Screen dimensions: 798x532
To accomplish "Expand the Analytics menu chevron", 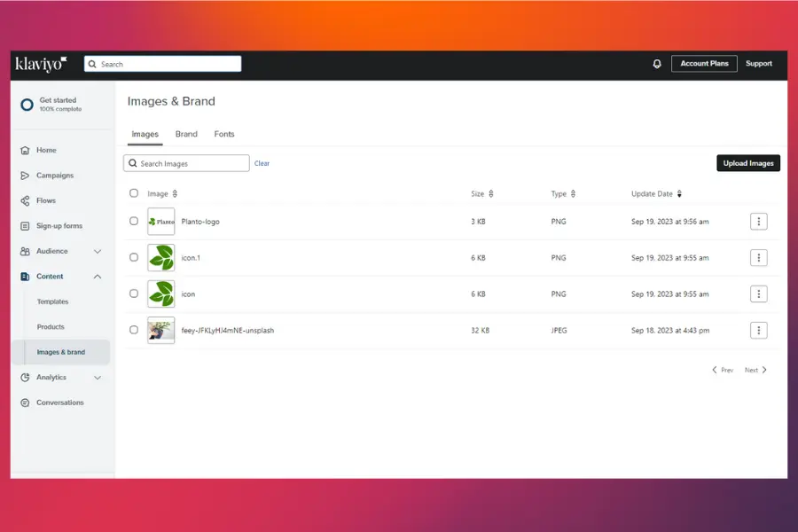I will 98,378.
